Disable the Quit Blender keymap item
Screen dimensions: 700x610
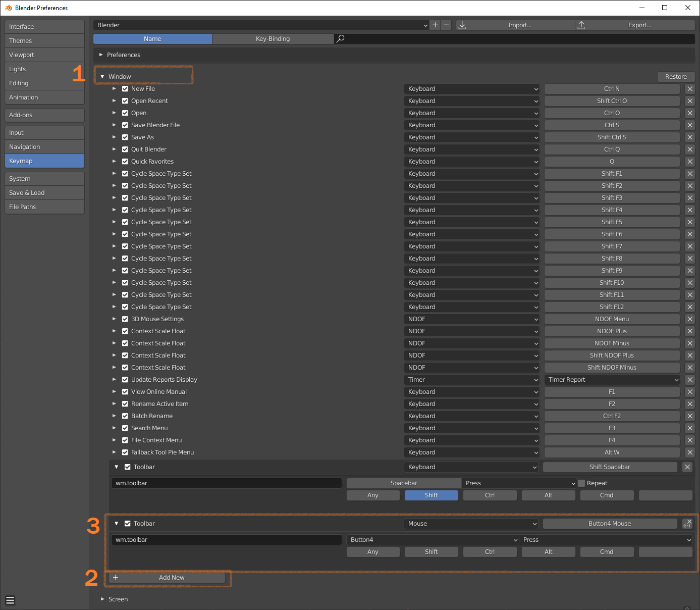click(125, 149)
